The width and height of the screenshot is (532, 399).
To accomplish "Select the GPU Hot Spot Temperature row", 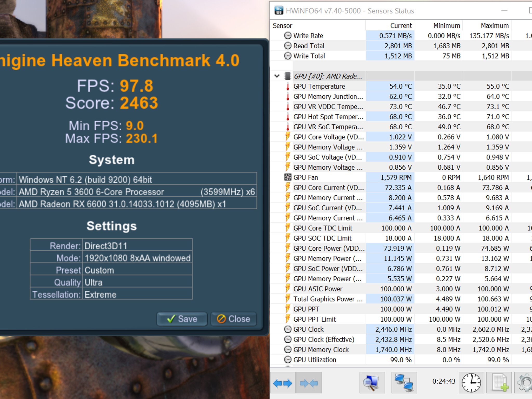I will pyautogui.click(x=401, y=117).
